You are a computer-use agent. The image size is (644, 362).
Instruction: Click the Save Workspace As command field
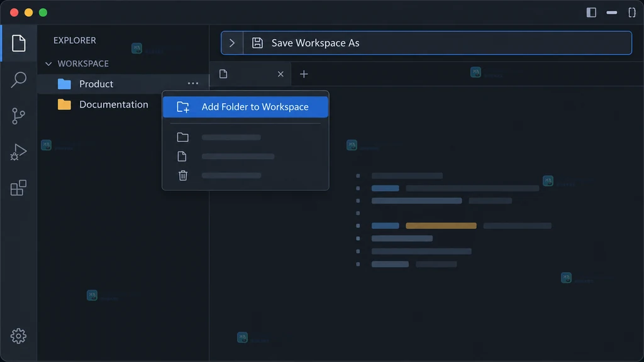426,43
